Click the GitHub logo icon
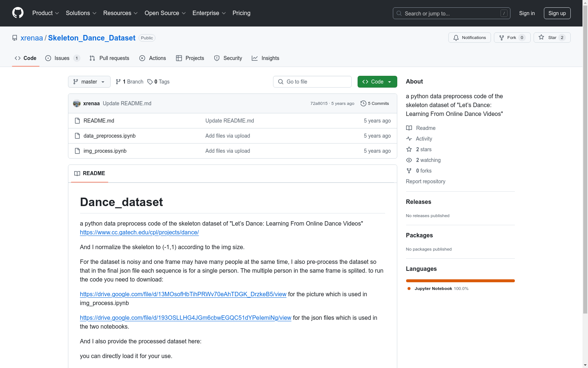 pyautogui.click(x=18, y=13)
